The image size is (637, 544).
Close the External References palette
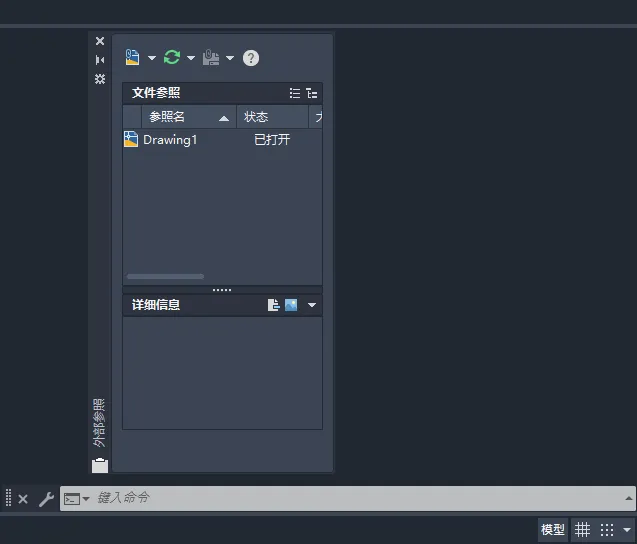tap(100, 41)
